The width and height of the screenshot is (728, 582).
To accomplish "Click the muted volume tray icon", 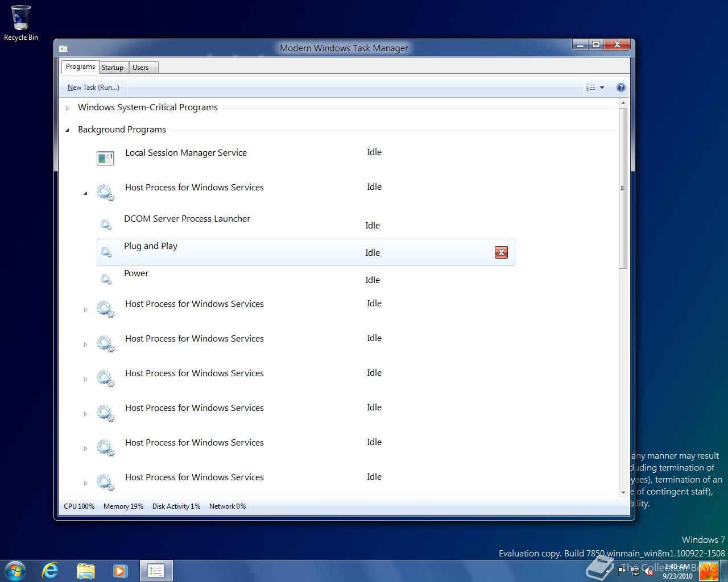I will [648, 572].
